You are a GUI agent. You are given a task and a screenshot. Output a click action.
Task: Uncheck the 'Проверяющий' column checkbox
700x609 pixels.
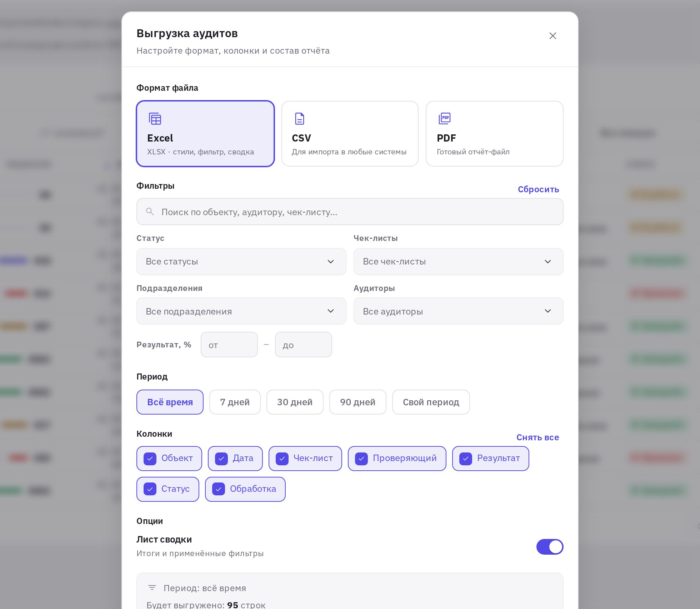361,459
